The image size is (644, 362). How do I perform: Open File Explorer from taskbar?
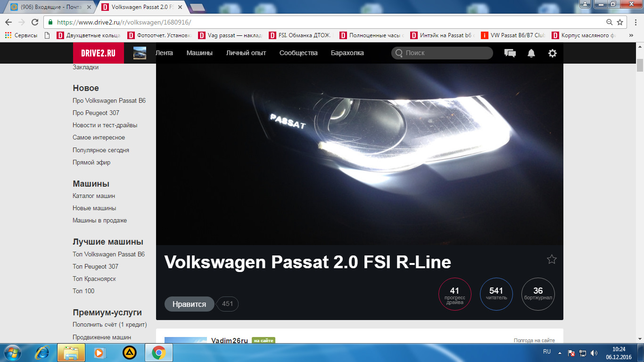point(71,352)
